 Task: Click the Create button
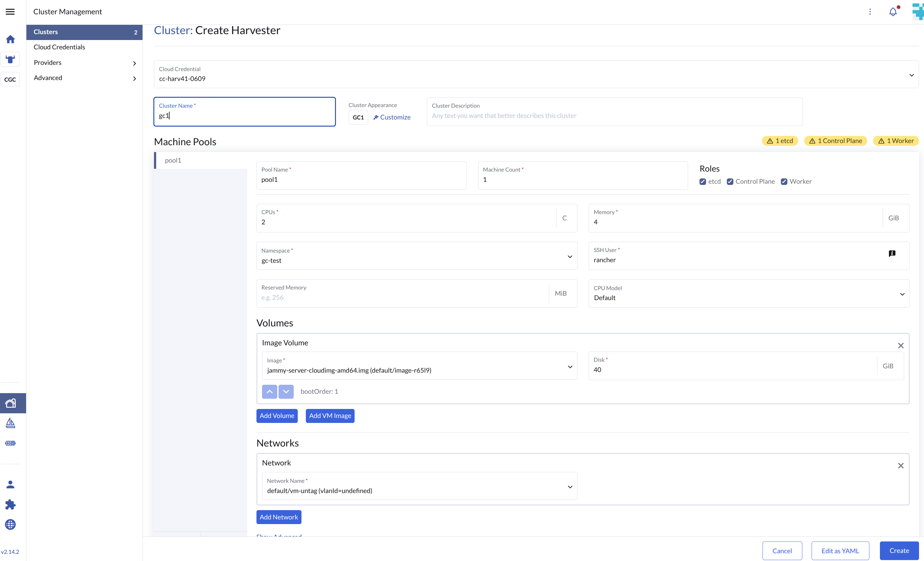(x=899, y=551)
